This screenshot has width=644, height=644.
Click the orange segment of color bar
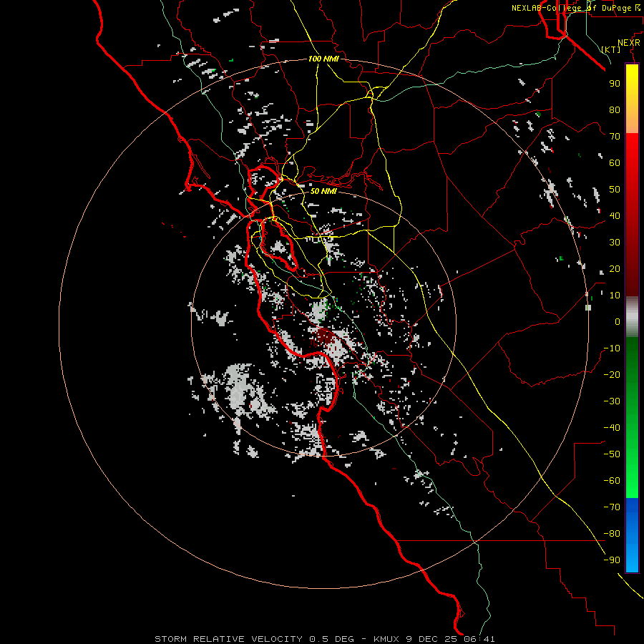(632, 120)
